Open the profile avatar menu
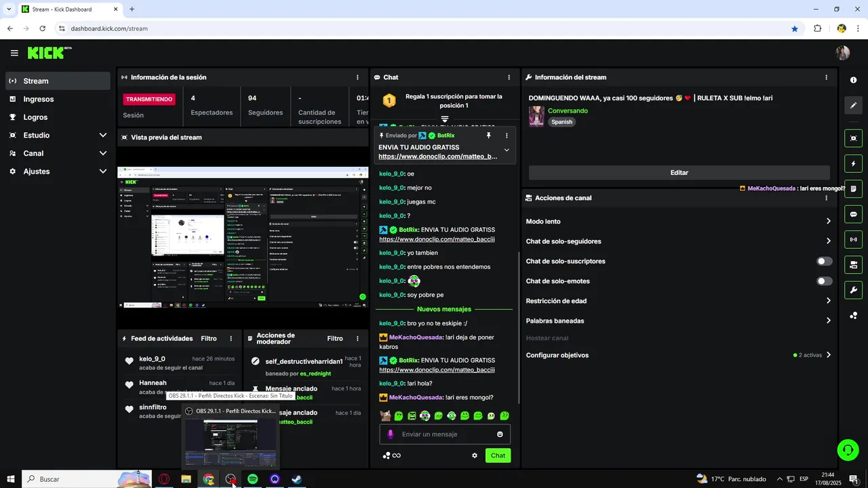This screenshot has height=488, width=868. click(x=843, y=53)
